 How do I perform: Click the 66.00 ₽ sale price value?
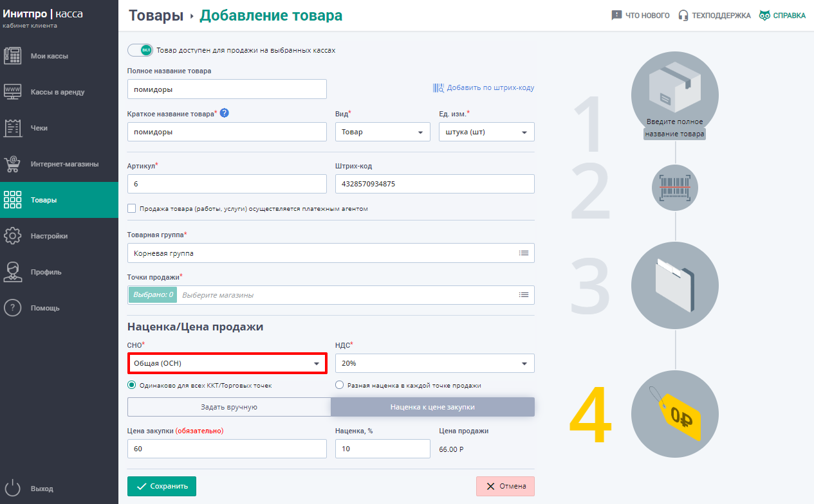(450, 449)
